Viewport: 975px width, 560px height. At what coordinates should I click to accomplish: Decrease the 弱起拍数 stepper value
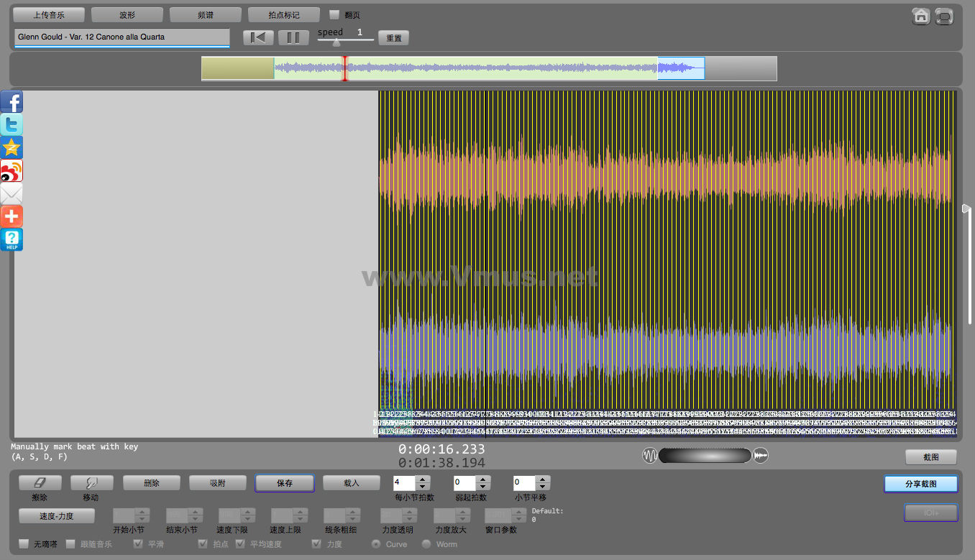pos(483,487)
